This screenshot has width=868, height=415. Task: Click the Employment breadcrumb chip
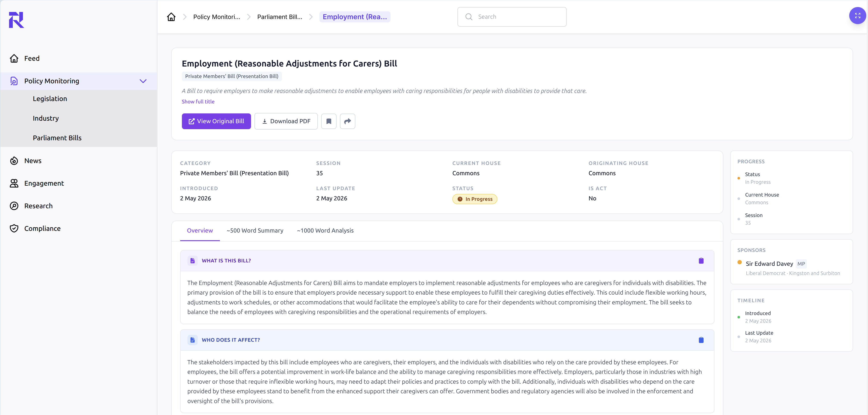[355, 17]
